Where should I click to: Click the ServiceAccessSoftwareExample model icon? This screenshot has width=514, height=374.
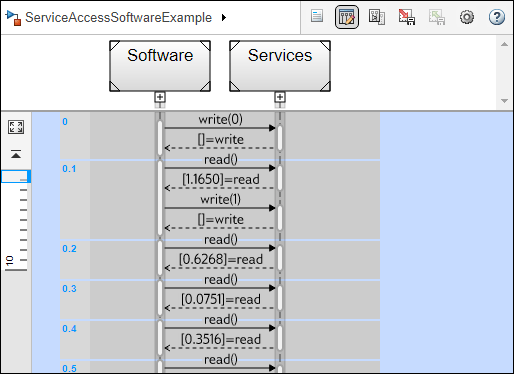point(14,18)
